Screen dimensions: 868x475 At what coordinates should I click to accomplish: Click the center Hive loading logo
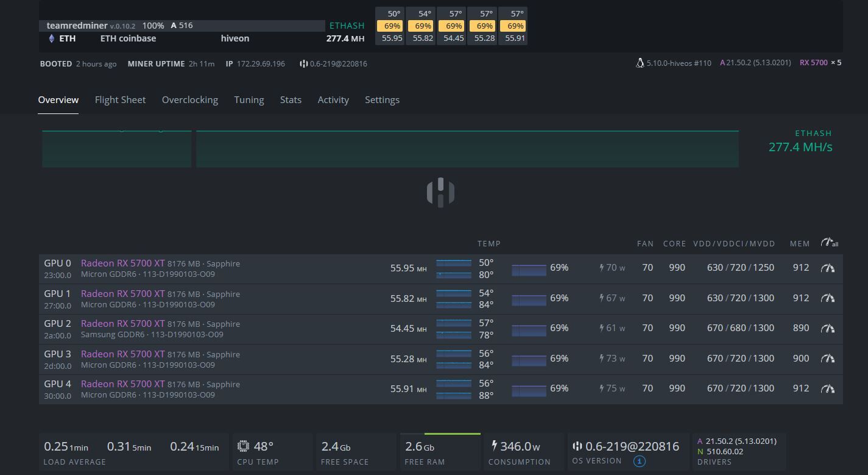(x=440, y=193)
